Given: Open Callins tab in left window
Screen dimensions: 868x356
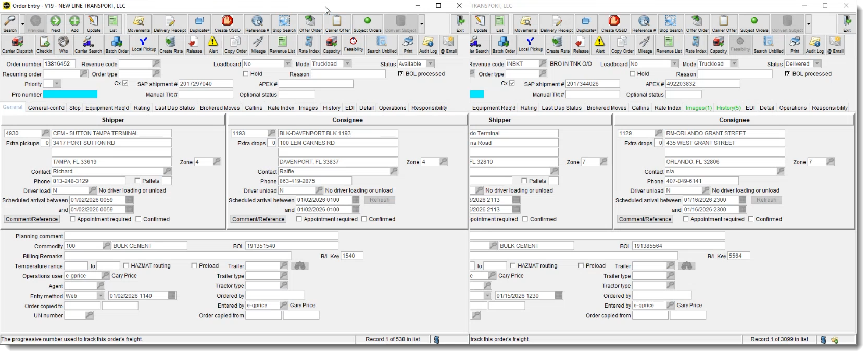Looking at the screenshot, I should pyautogui.click(x=254, y=108).
